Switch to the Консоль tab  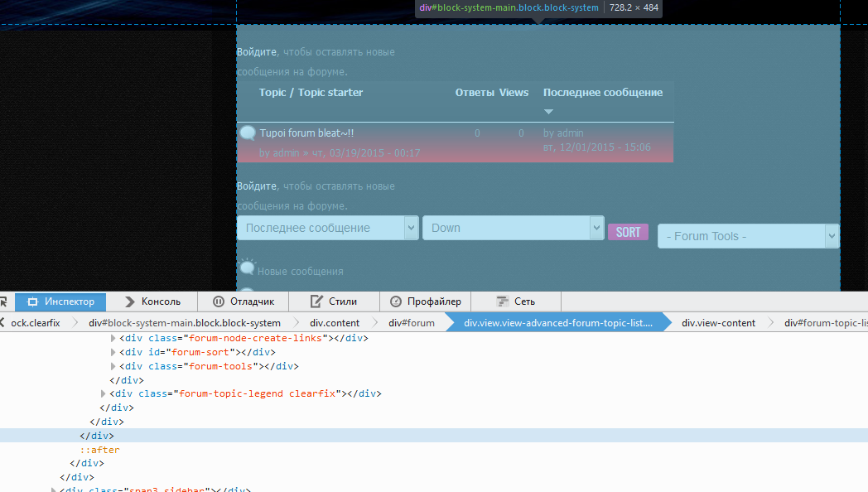(152, 301)
